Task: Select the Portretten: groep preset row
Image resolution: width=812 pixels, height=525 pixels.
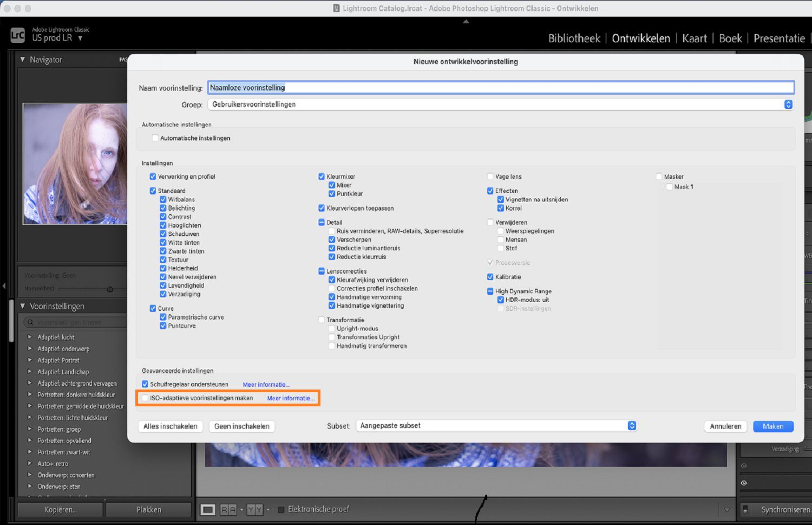Action: [x=59, y=429]
